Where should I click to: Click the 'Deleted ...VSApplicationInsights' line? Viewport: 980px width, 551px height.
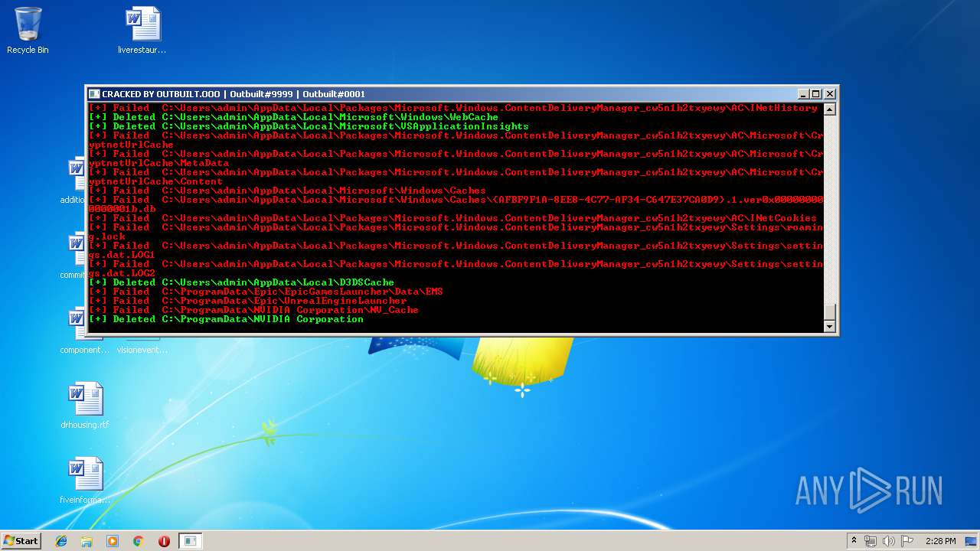pyautogui.click(x=309, y=126)
